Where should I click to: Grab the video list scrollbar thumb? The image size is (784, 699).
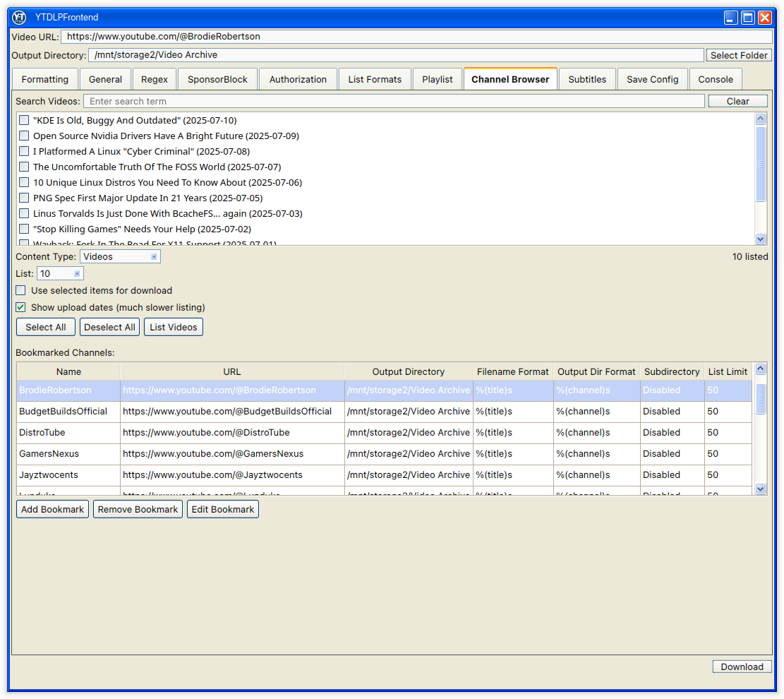[x=761, y=164]
